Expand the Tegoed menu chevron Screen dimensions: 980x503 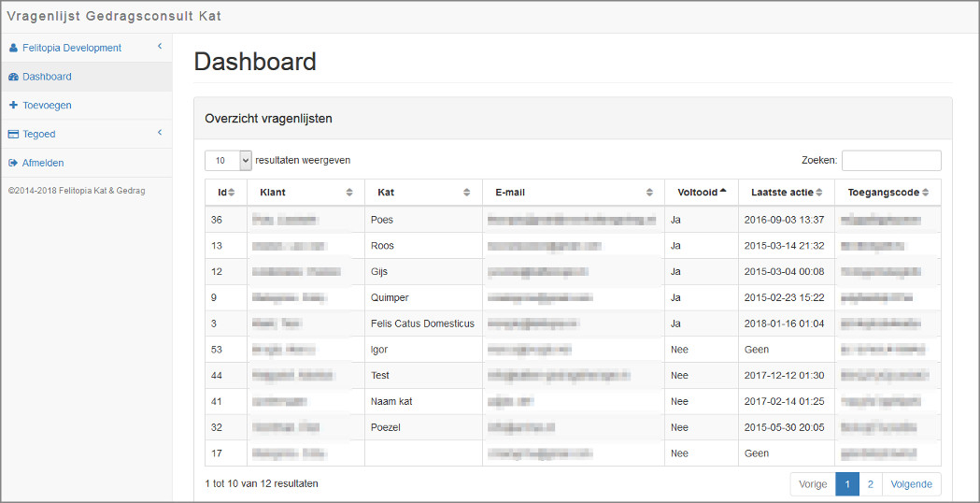click(x=160, y=133)
